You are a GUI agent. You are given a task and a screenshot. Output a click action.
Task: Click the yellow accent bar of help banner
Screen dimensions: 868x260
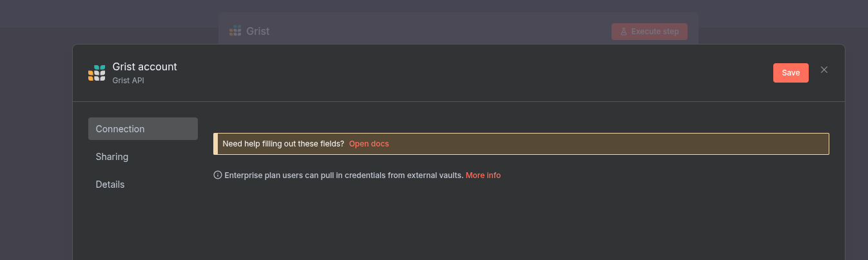point(215,144)
